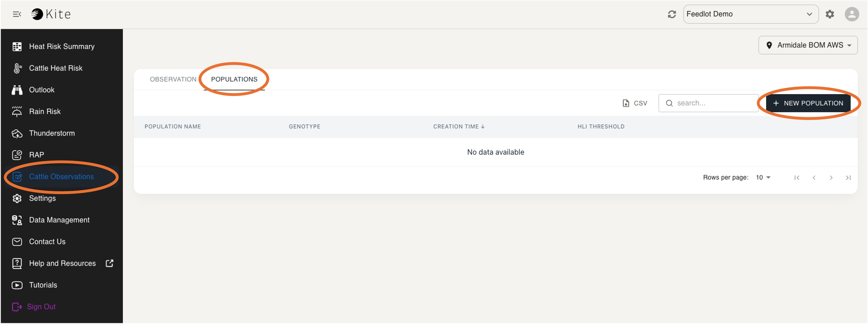
Task: Open settings gear in top bar
Action: click(x=830, y=14)
